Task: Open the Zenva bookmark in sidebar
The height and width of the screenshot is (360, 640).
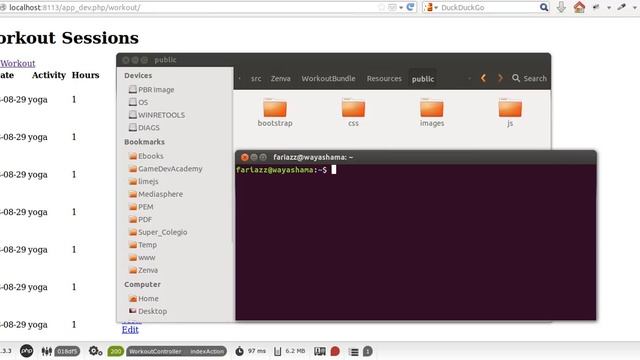Action: (x=143, y=270)
